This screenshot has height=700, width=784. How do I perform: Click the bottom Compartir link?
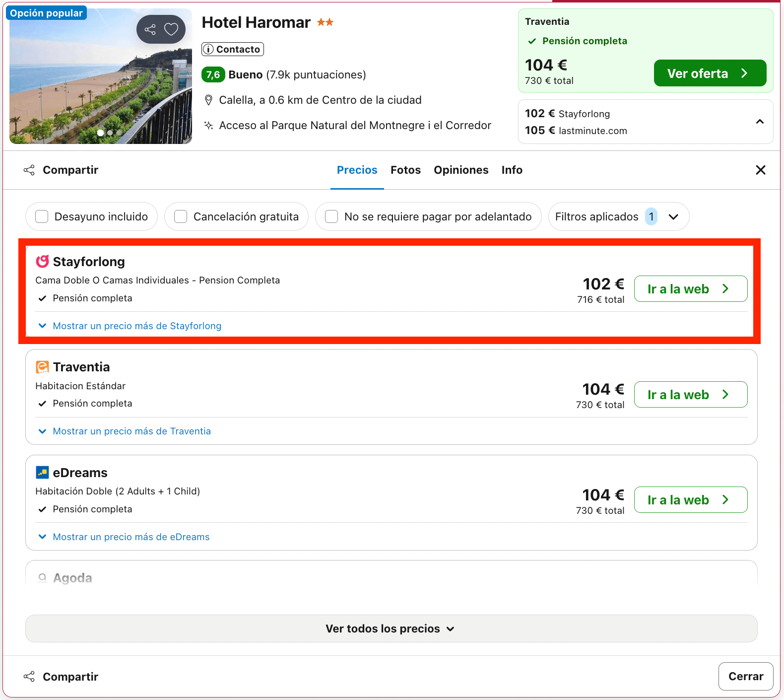70,677
